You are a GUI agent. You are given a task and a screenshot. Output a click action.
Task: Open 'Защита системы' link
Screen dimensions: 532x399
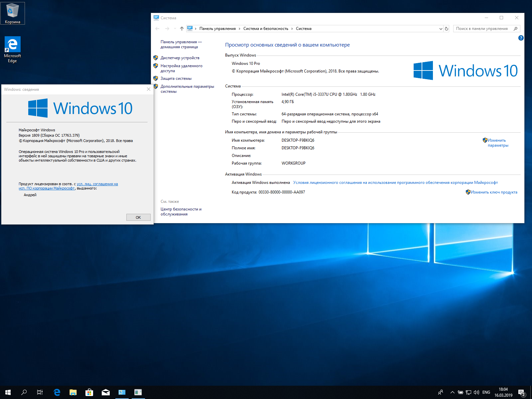tap(176, 78)
